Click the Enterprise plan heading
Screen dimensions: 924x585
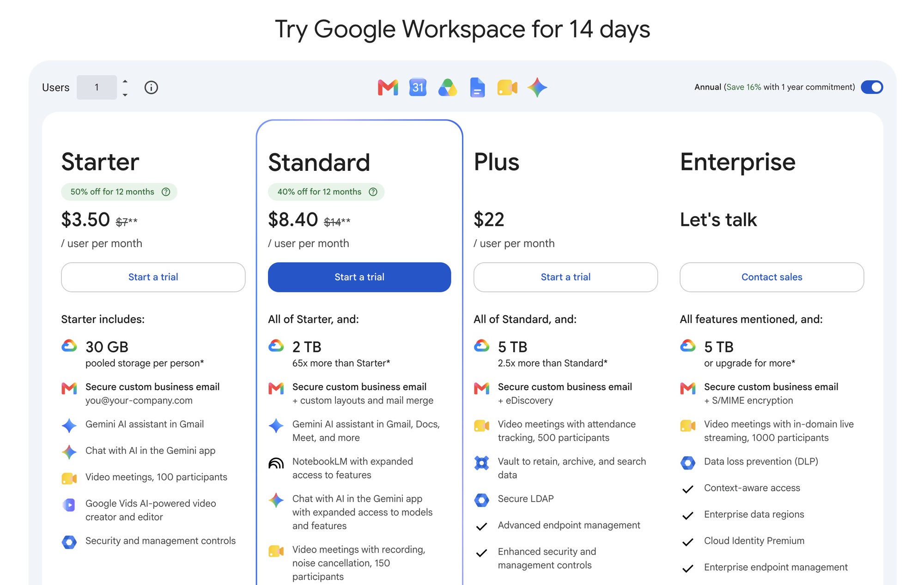[x=738, y=162]
